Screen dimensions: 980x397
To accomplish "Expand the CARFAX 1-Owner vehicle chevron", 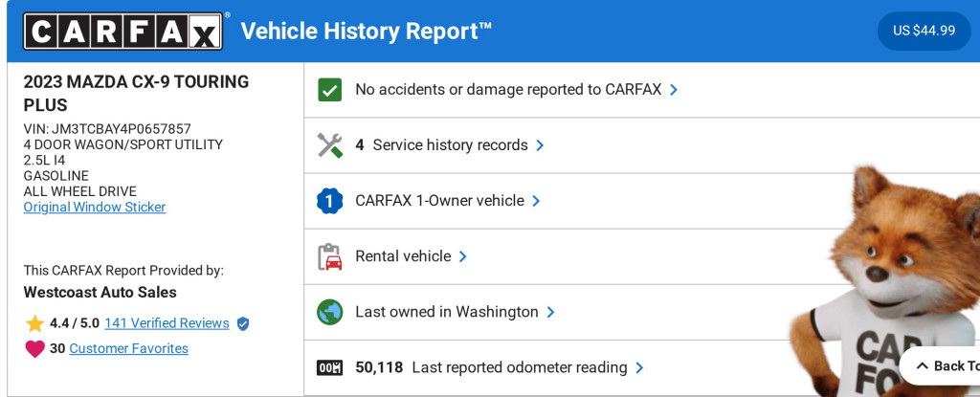I will [x=536, y=201].
